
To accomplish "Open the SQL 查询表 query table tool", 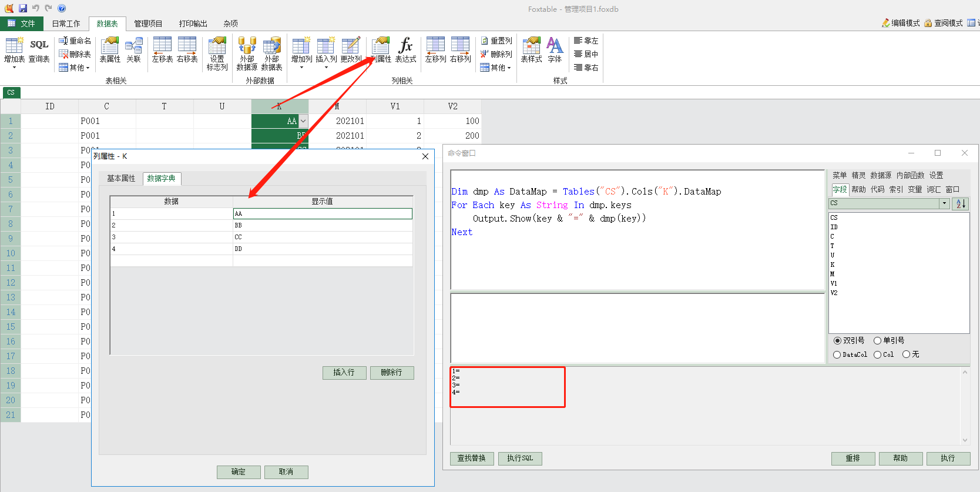I will coord(39,51).
